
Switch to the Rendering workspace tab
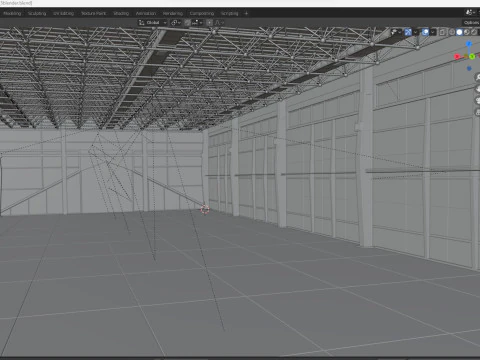[173, 13]
